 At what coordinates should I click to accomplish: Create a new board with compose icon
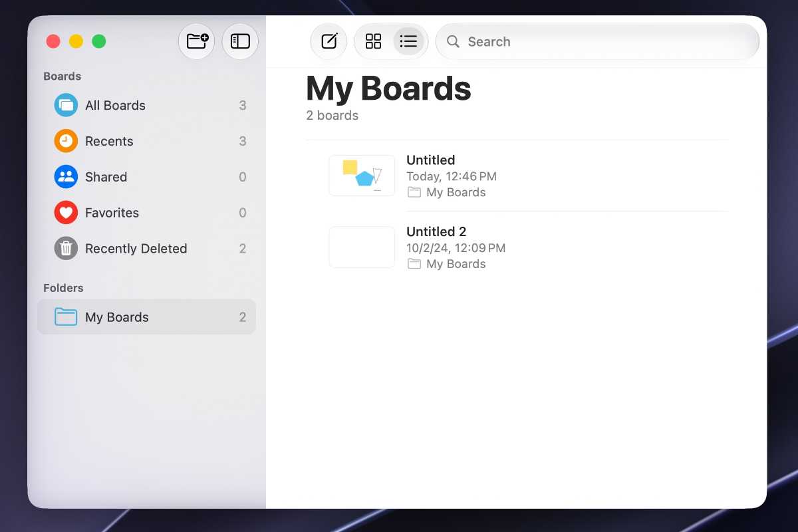(329, 41)
